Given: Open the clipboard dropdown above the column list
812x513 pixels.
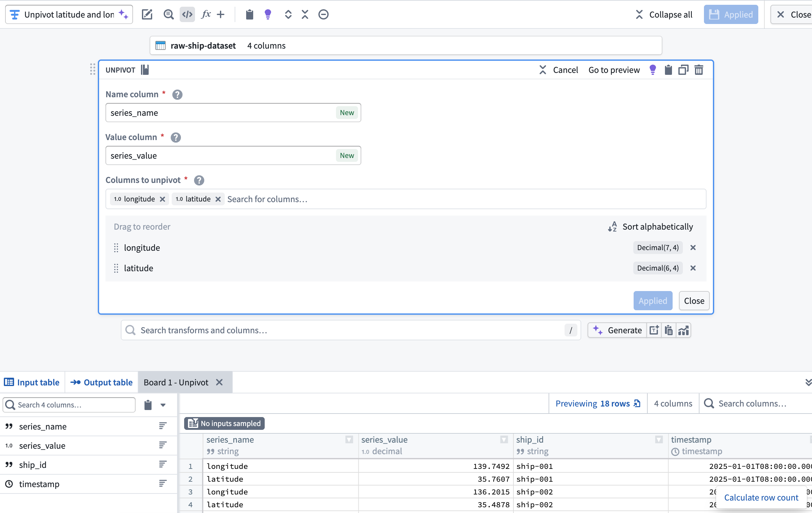Looking at the screenshot, I should tap(163, 405).
